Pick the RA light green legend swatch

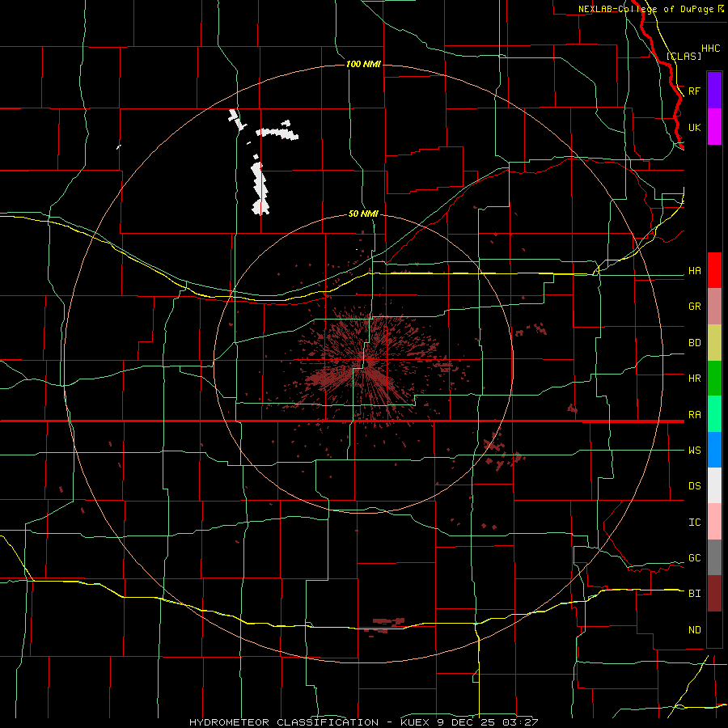[714, 414]
